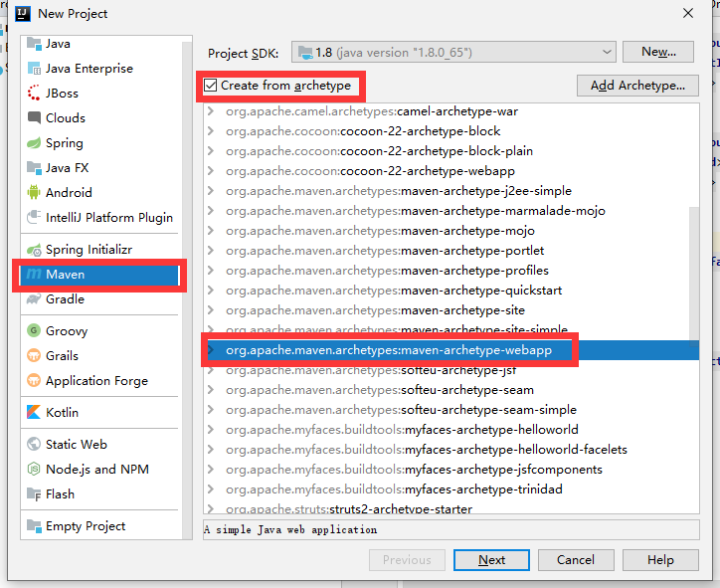The image size is (720, 588).
Task: Click the disabled Previous button
Action: point(407,560)
